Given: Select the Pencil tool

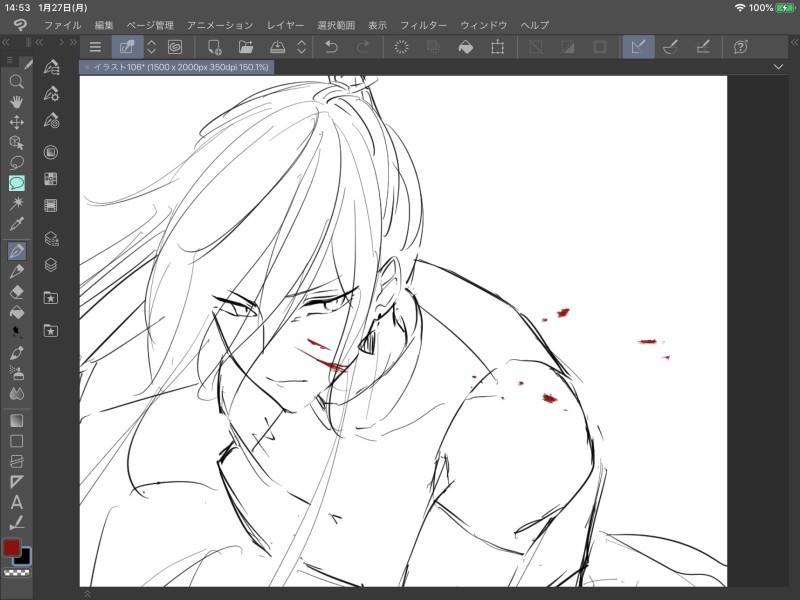Looking at the screenshot, I should click(16, 271).
